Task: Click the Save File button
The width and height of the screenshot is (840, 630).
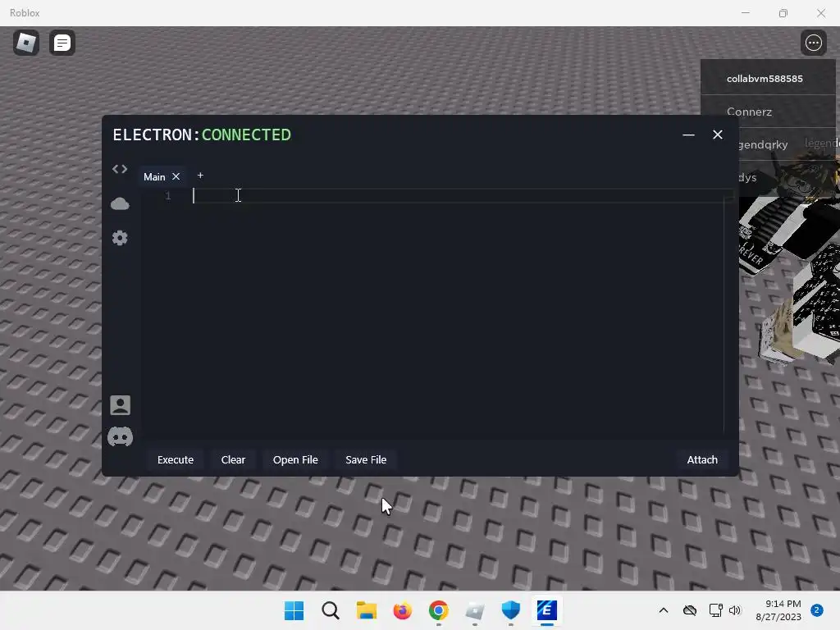Action: [x=366, y=459]
